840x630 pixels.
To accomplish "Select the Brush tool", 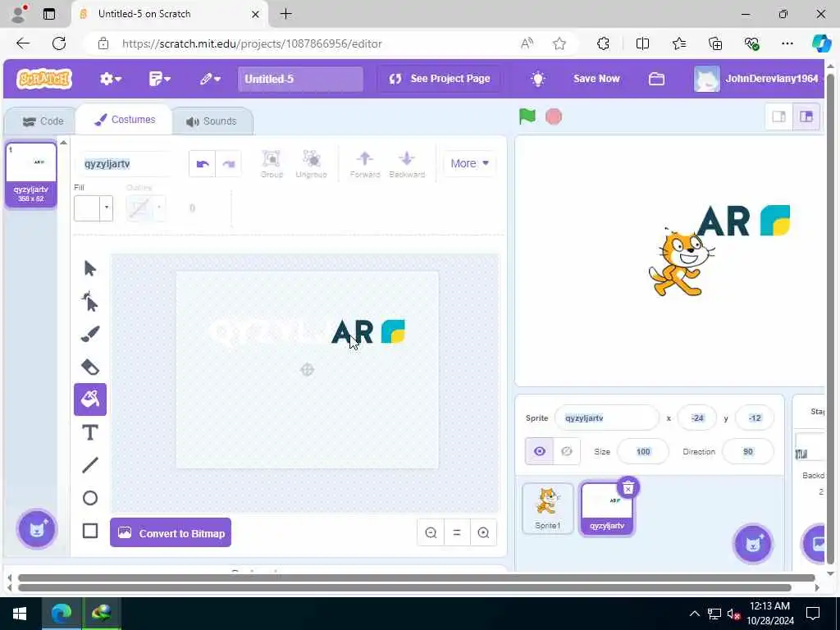I will pyautogui.click(x=90, y=335).
